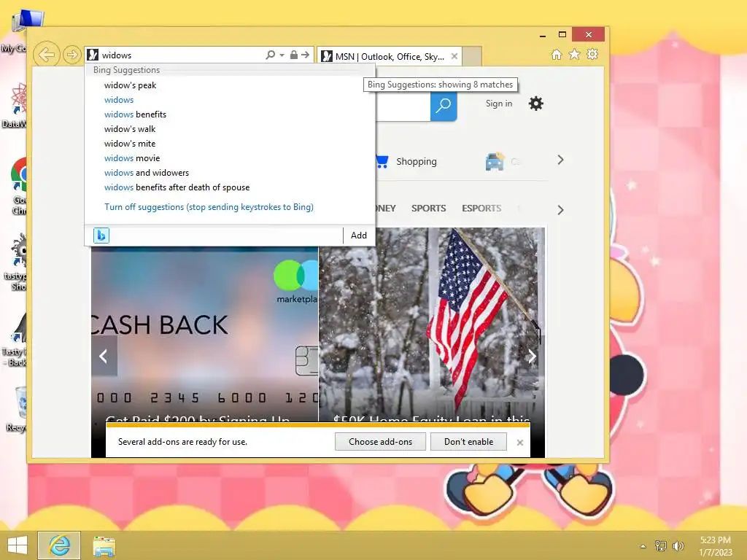
Task: Open the network tray icon
Action: tap(660, 545)
